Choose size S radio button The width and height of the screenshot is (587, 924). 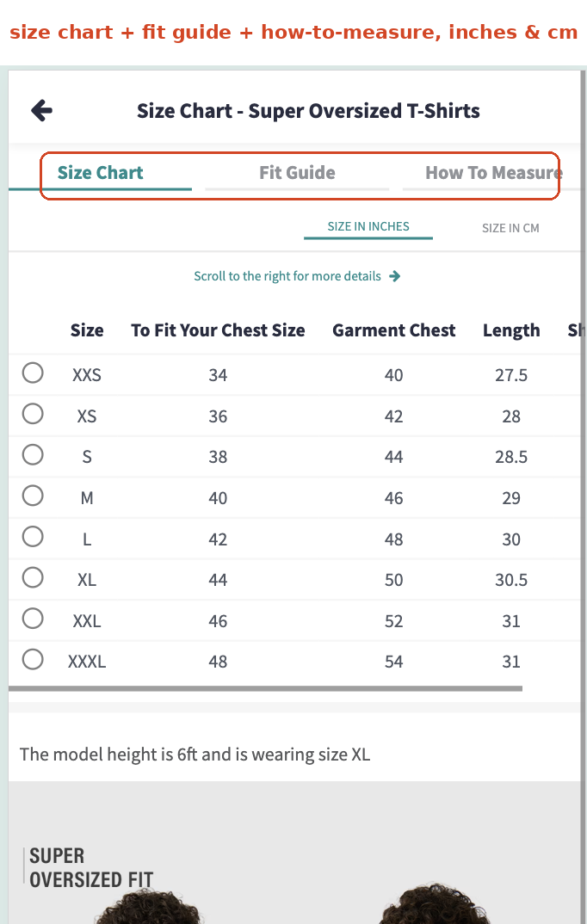33,454
